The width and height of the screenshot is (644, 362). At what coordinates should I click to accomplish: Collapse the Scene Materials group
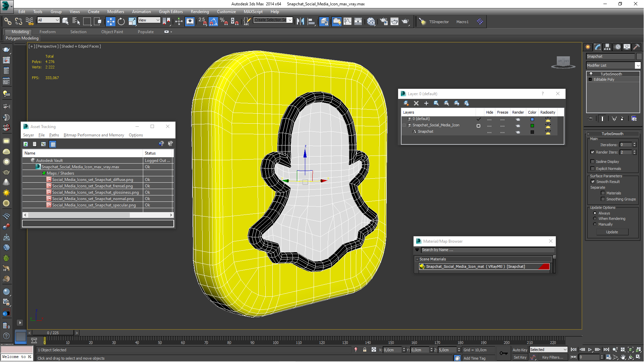(x=417, y=259)
